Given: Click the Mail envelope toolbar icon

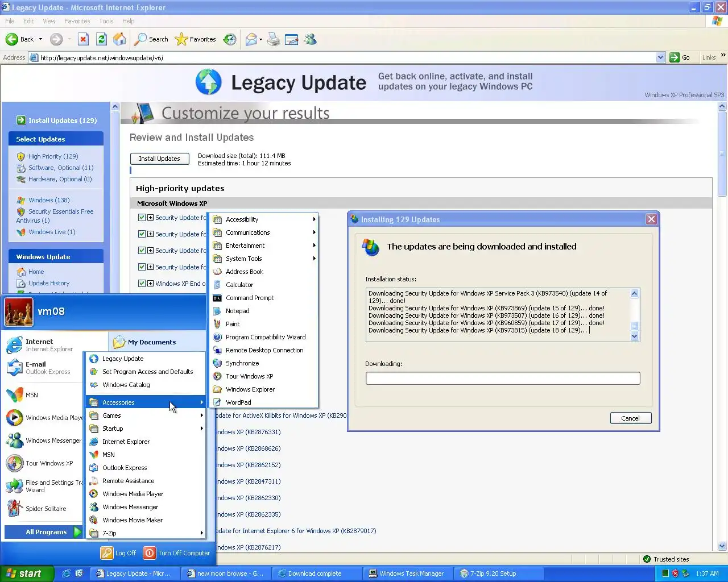Looking at the screenshot, I should coord(251,39).
